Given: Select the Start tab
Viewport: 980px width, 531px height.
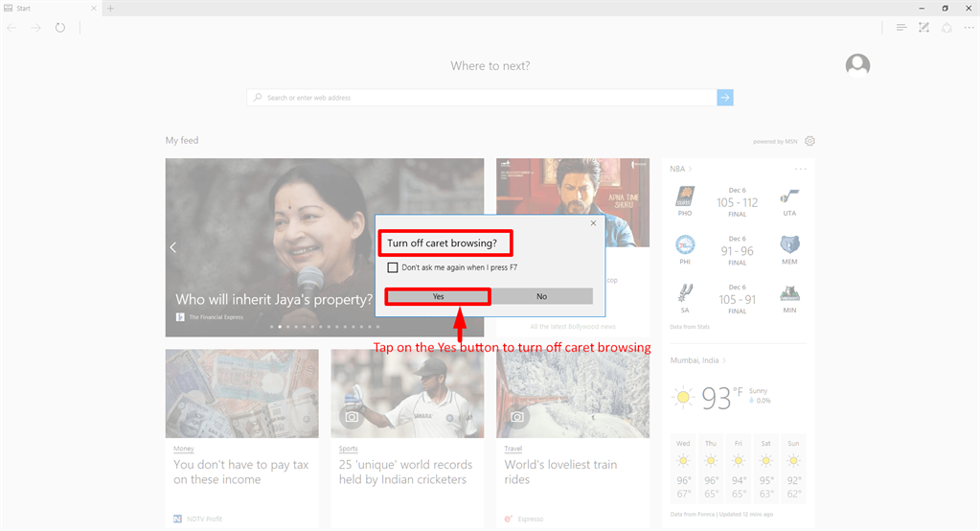Looking at the screenshot, I should point(50,8).
